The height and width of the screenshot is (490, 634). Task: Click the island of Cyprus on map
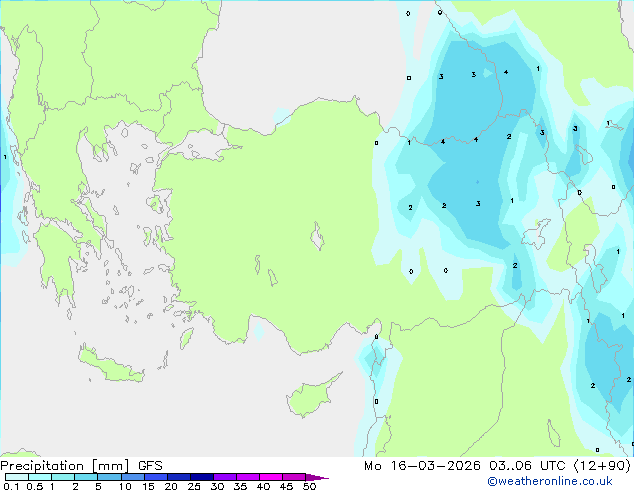[x=311, y=397]
